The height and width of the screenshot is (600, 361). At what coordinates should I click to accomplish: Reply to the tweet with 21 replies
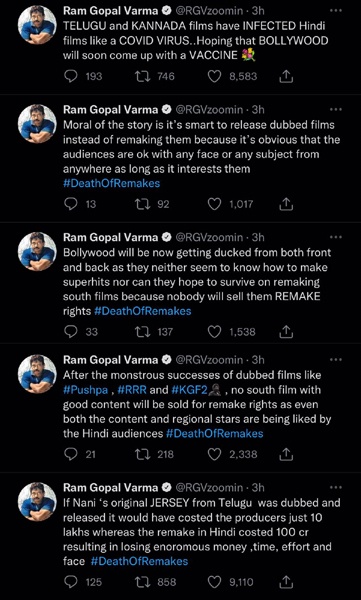pos(70,454)
